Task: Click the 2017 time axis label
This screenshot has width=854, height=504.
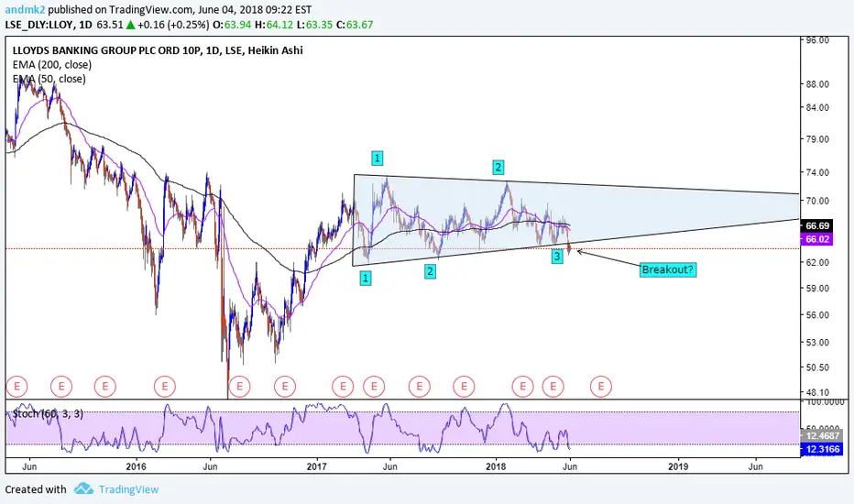Action: click(x=316, y=466)
